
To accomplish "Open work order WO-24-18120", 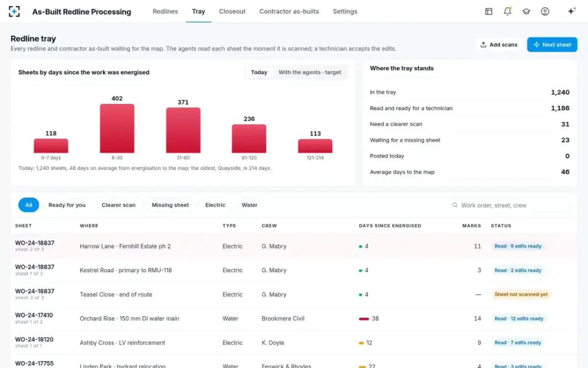I will [x=34, y=339].
